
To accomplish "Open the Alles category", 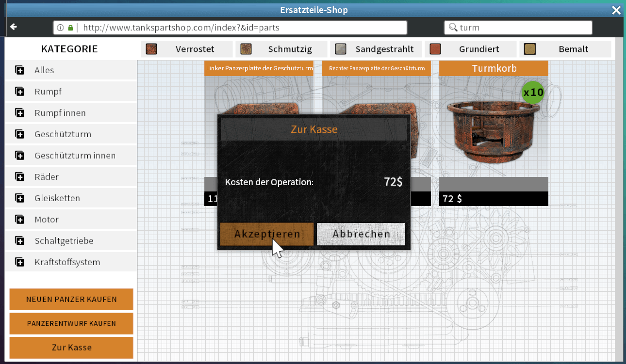I will pyautogui.click(x=44, y=70).
